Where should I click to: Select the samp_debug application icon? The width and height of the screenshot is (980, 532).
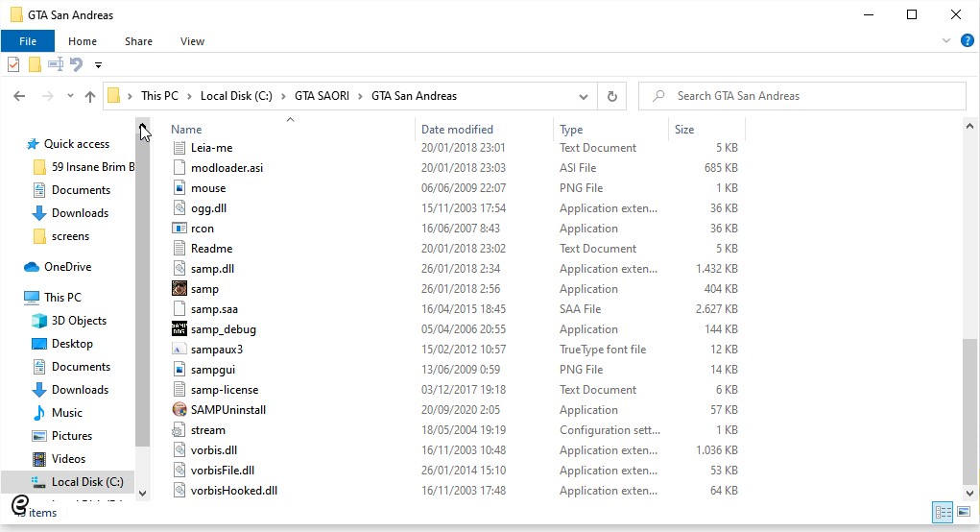(179, 328)
